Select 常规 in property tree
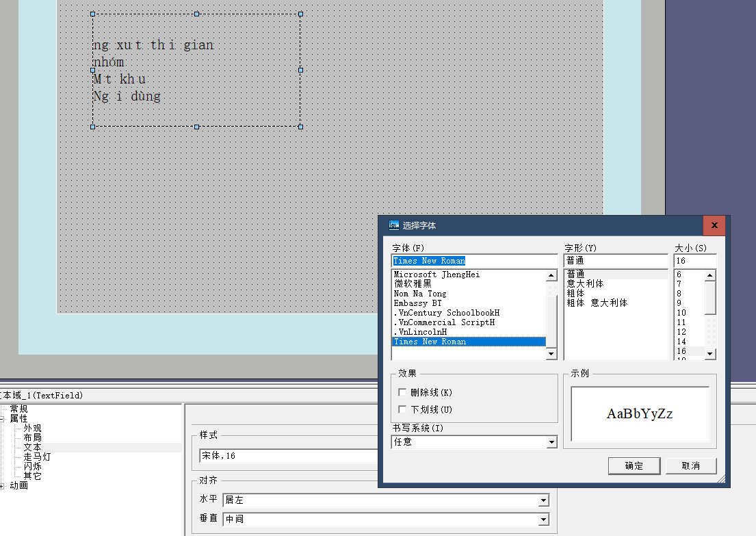The height and width of the screenshot is (536, 756). coord(18,409)
